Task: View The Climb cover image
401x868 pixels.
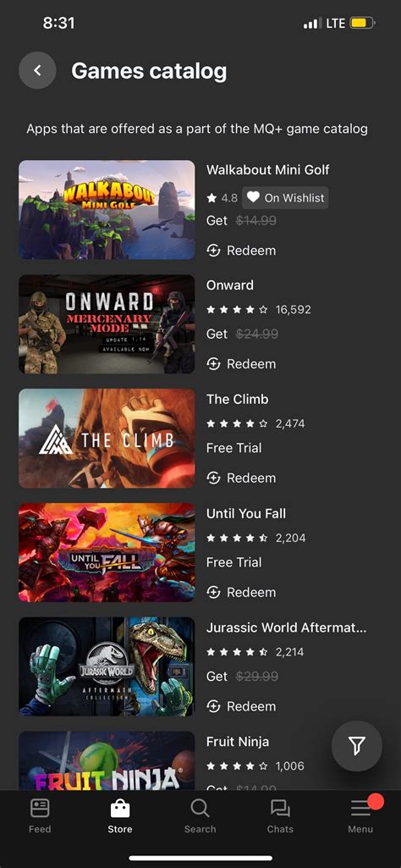Action: [x=107, y=439]
